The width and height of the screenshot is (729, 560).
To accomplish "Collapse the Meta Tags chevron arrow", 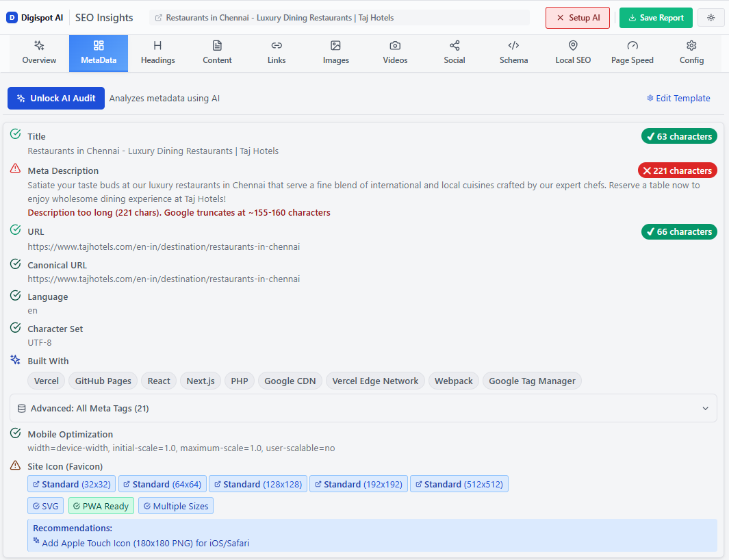I will [x=705, y=408].
